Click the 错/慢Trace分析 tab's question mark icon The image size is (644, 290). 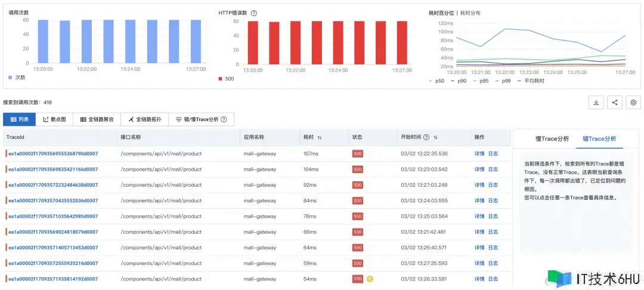[x=224, y=119]
